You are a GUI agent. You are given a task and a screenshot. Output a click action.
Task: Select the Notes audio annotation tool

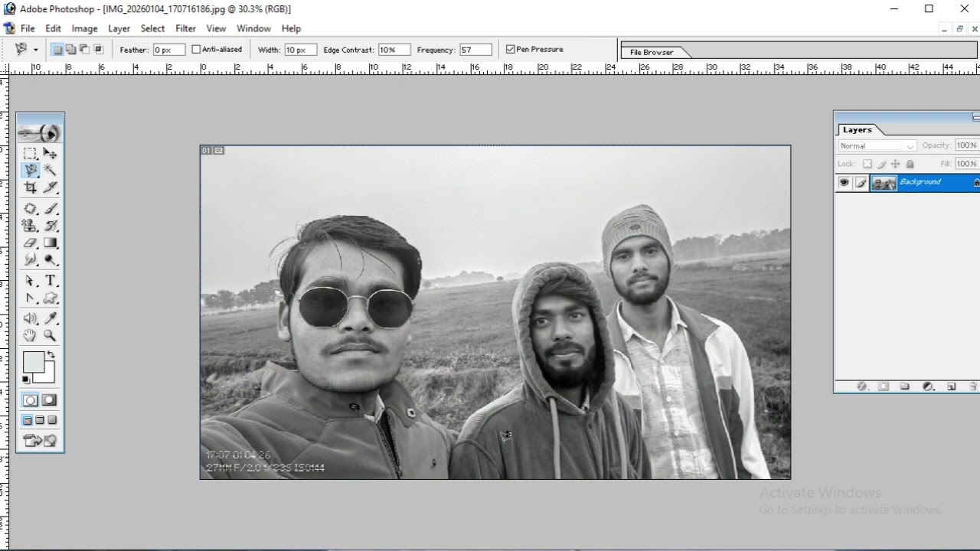30,318
